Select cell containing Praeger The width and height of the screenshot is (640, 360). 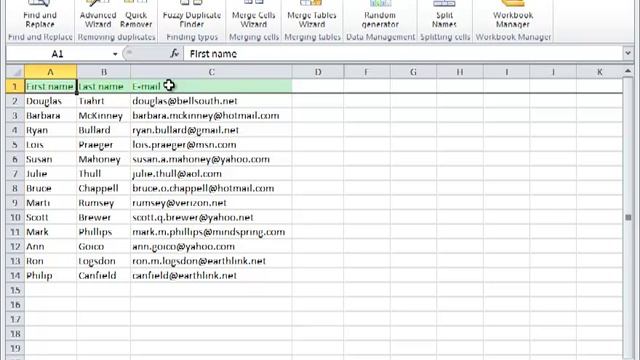[104, 144]
